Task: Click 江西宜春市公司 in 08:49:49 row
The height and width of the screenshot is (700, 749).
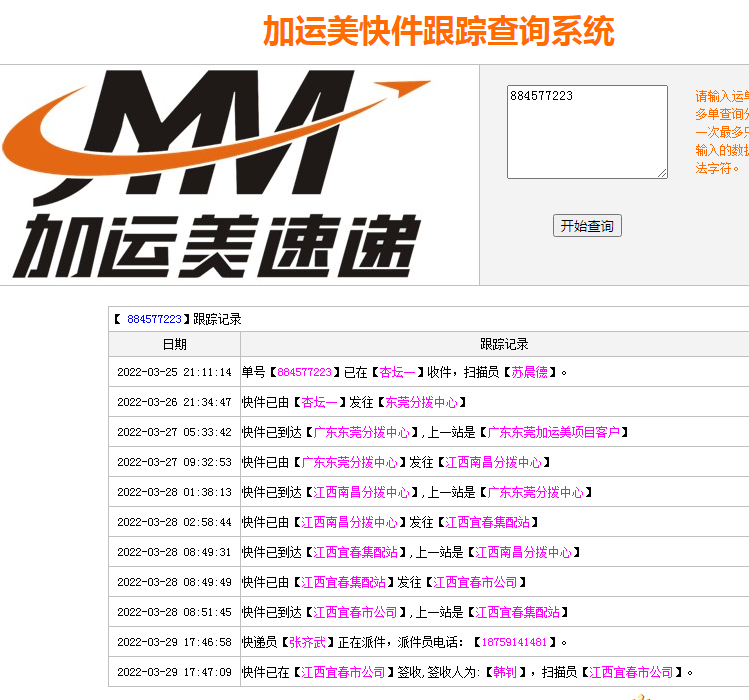Action: click(475, 582)
